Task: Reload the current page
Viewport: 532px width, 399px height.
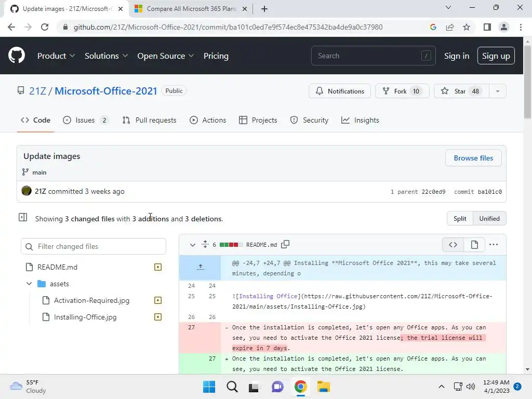Action: (x=45, y=27)
